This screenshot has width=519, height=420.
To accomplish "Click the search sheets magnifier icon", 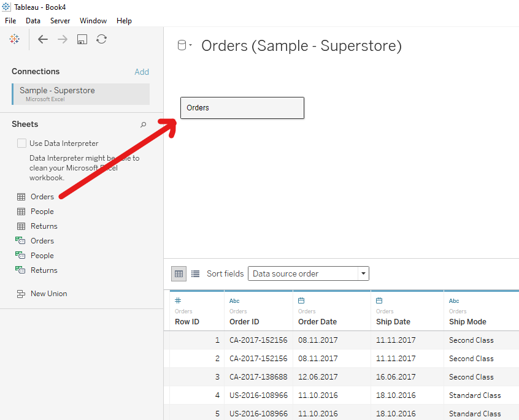I will point(144,124).
